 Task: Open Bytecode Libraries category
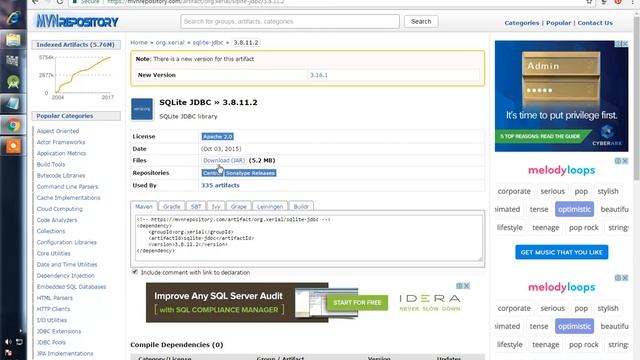61,176
